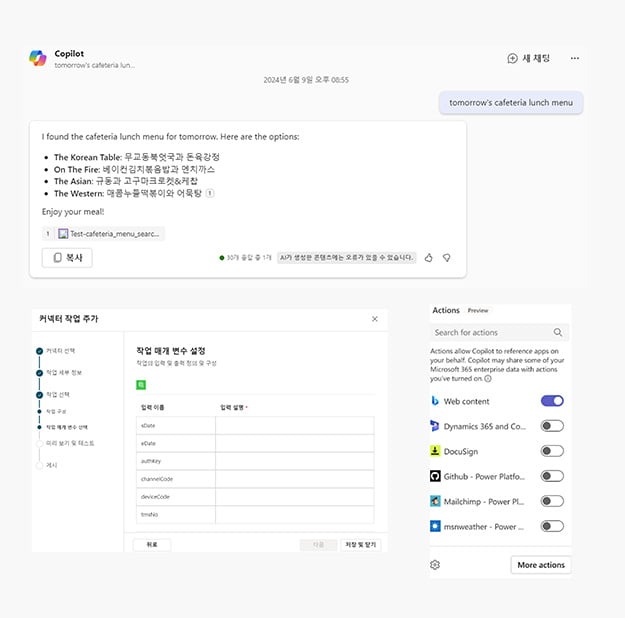Click the Copilot logo icon

coord(38,58)
